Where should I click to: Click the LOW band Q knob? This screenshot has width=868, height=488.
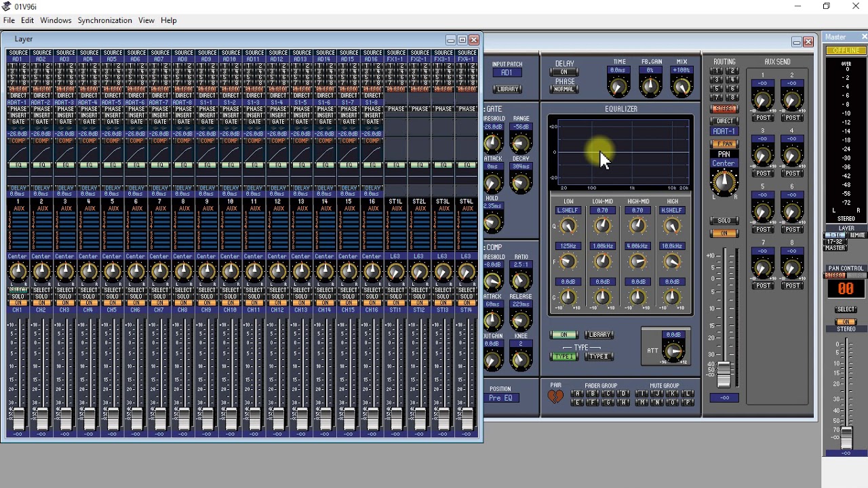[x=569, y=226]
